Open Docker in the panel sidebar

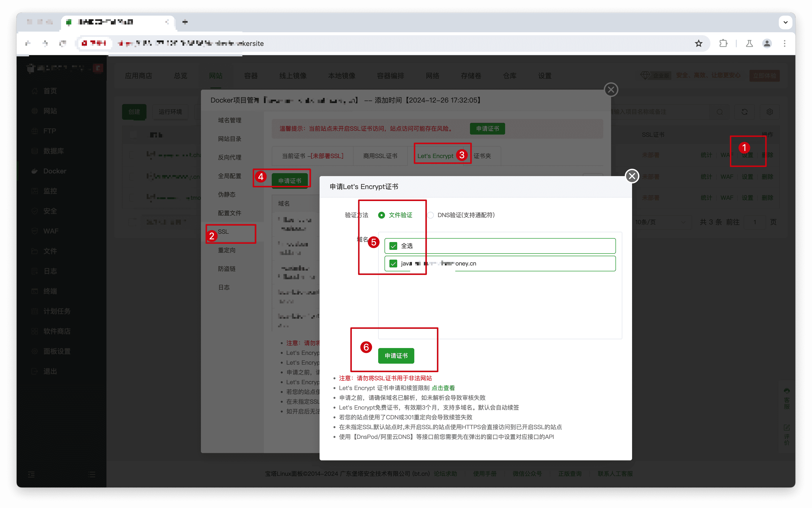point(54,171)
